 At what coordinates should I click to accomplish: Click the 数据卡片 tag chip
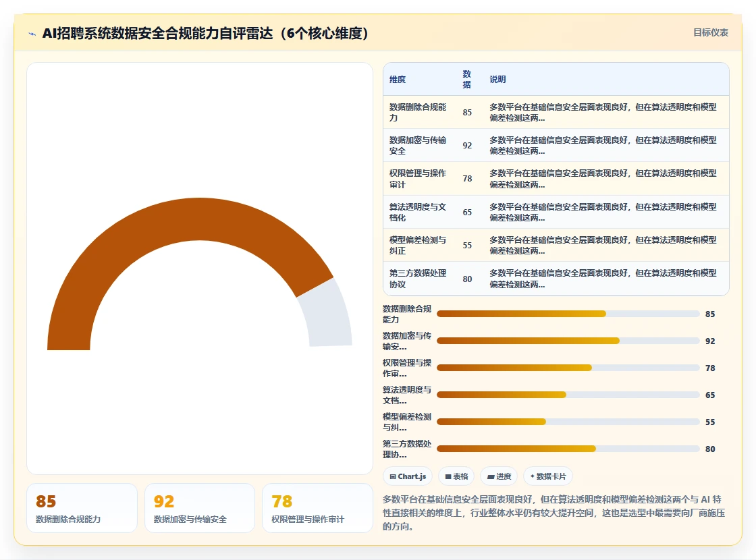[x=547, y=476]
